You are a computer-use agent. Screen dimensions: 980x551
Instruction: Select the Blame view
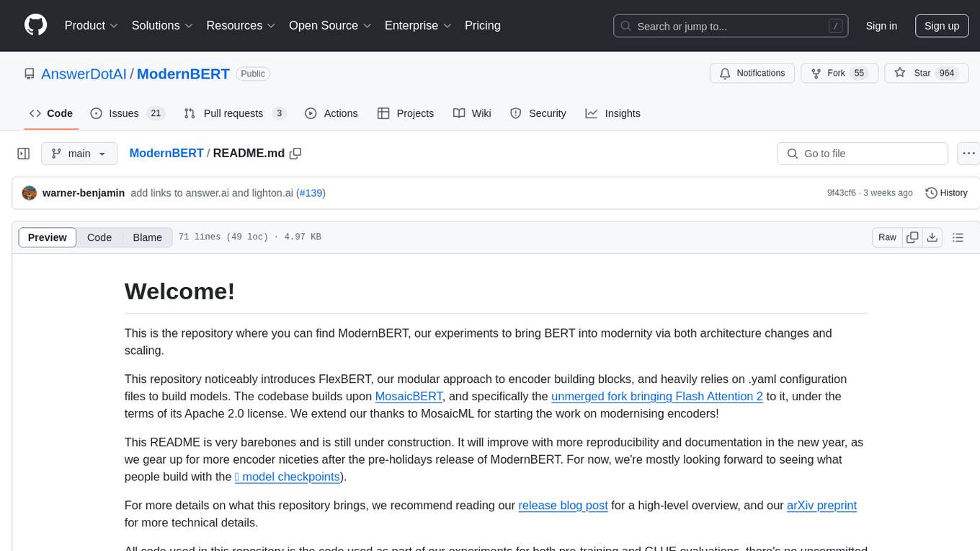[147, 237]
